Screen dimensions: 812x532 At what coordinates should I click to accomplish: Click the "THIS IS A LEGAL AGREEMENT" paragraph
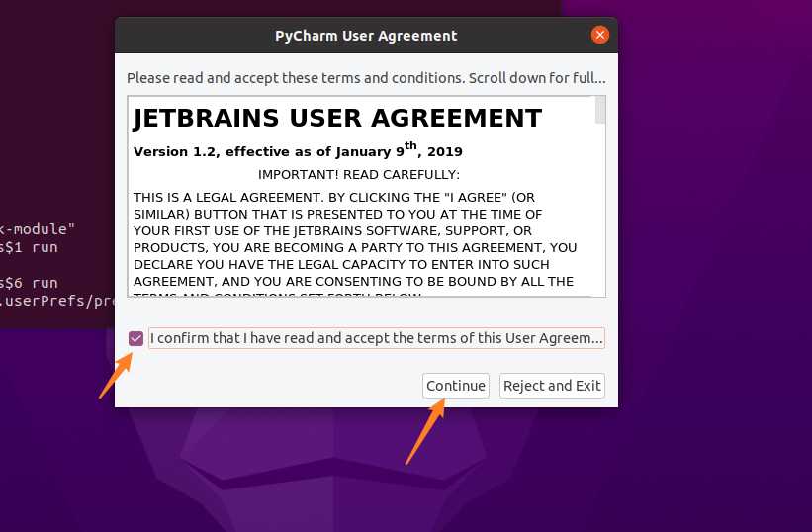click(355, 243)
